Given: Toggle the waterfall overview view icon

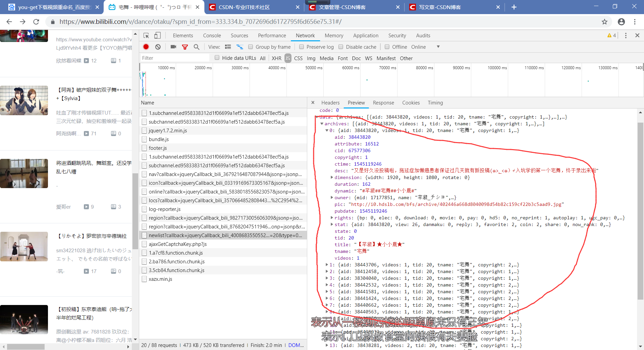Looking at the screenshot, I should (240, 47).
